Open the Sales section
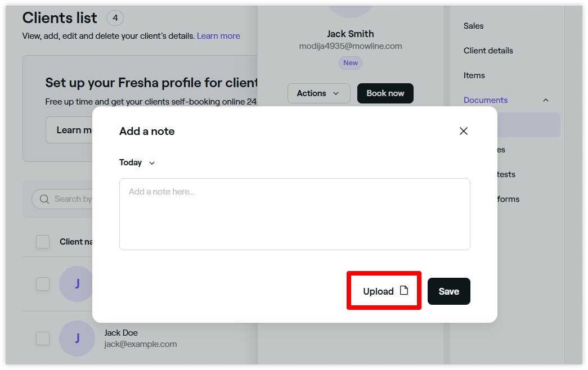Image resolution: width=588 pixels, height=370 pixels. (473, 26)
